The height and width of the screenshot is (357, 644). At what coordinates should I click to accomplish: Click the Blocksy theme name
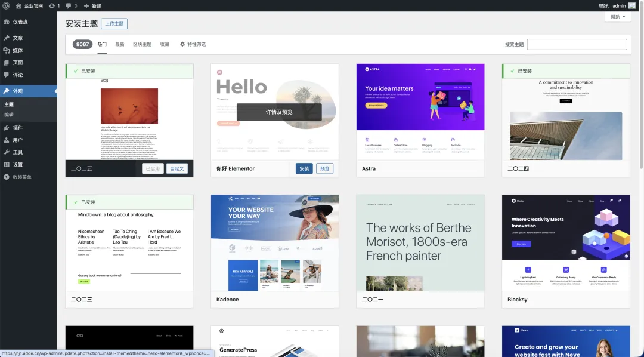(x=518, y=300)
